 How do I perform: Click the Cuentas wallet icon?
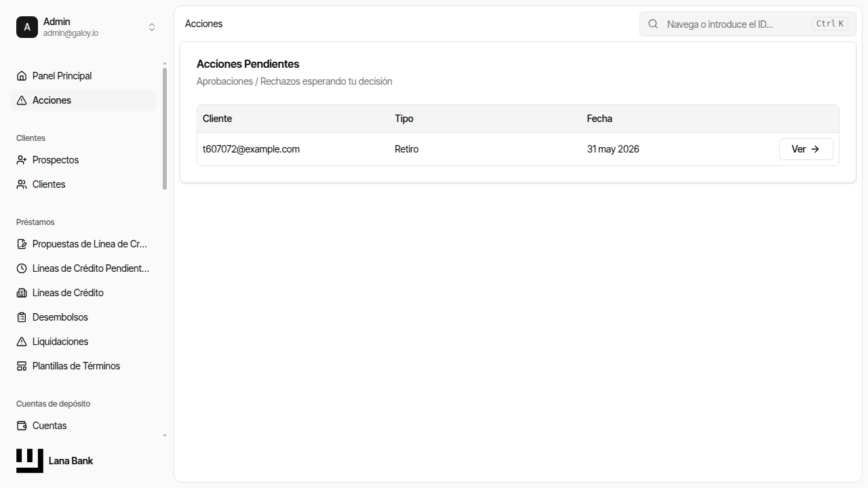point(22,426)
